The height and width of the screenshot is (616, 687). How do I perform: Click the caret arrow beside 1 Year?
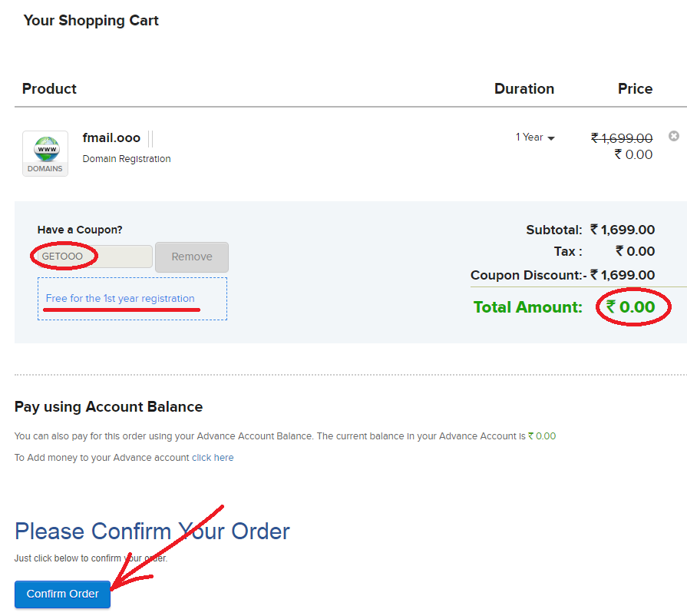coord(551,138)
